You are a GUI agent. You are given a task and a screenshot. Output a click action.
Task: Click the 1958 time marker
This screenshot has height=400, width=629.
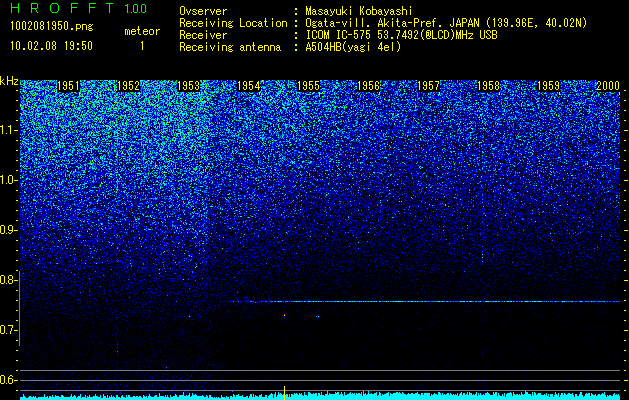[x=488, y=86]
